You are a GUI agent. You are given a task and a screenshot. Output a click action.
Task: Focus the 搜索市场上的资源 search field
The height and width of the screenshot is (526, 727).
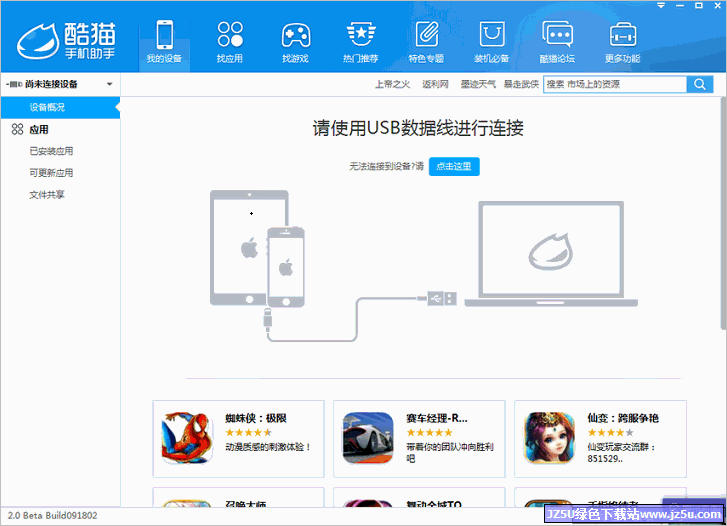click(615, 84)
